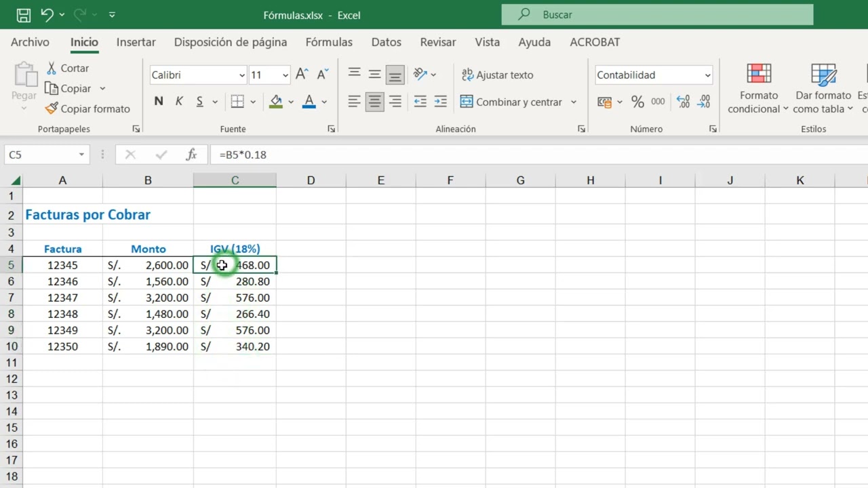Select the Facturas por Cobrar title cell

click(88, 215)
